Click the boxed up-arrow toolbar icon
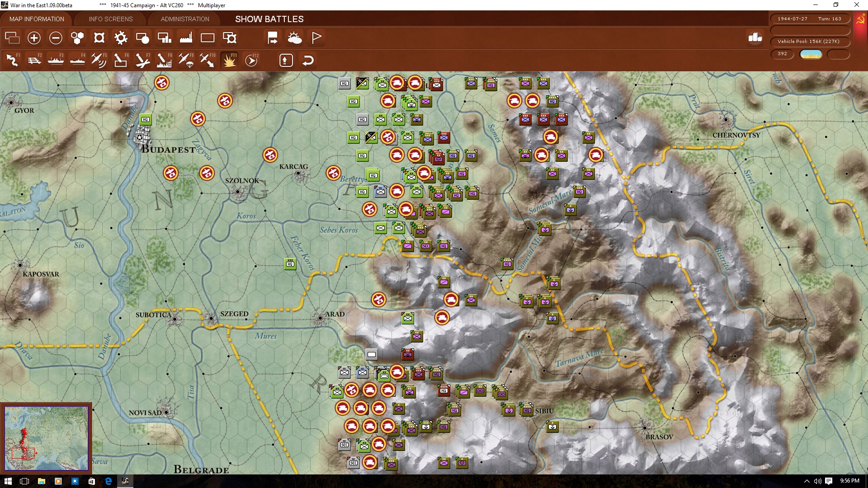Screen dimensions: 868x488 click(286, 60)
